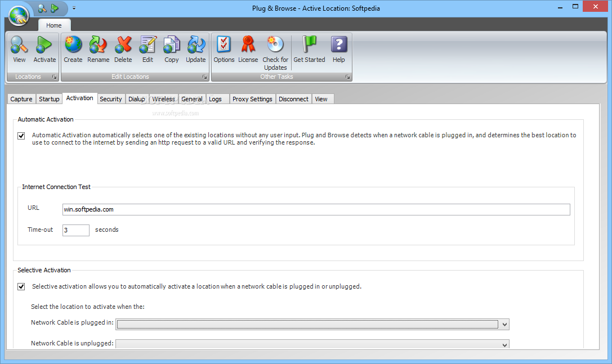Switch to the Startup tab

pyautogui.click(x=49, y=99)
